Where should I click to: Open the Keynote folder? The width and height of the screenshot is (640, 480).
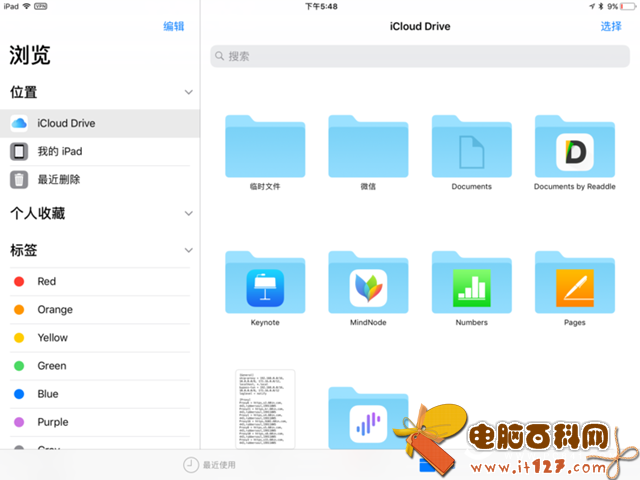coord(265,282)
